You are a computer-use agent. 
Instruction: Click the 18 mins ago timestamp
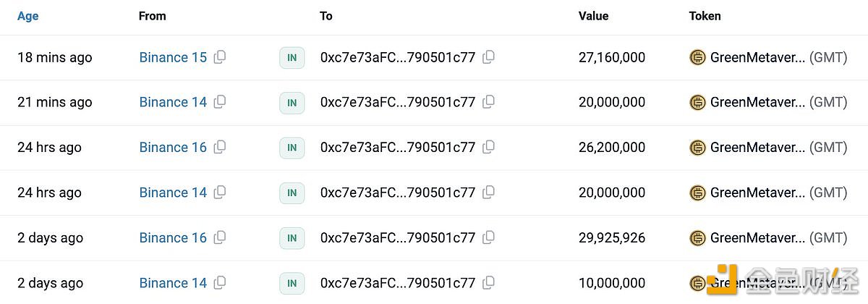point(55,57)
